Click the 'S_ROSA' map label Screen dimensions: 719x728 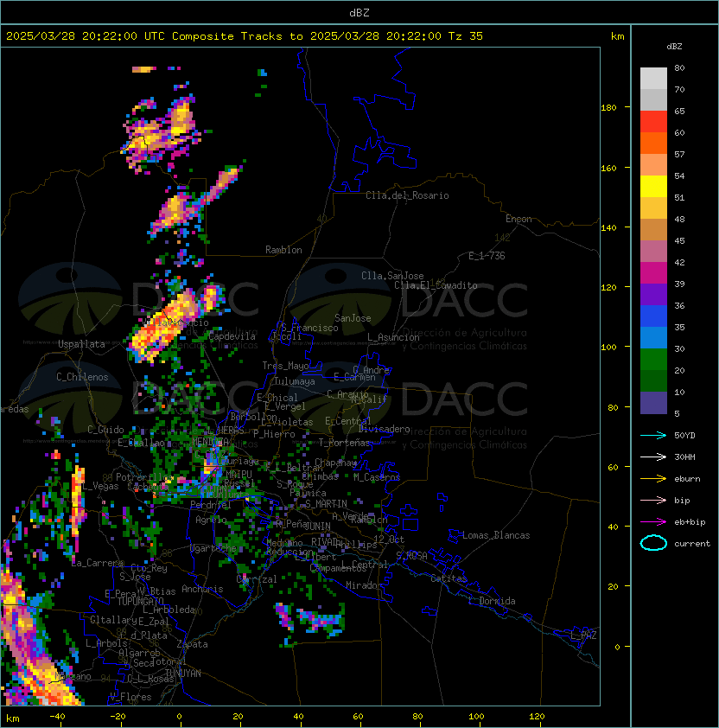pos(411,556)
